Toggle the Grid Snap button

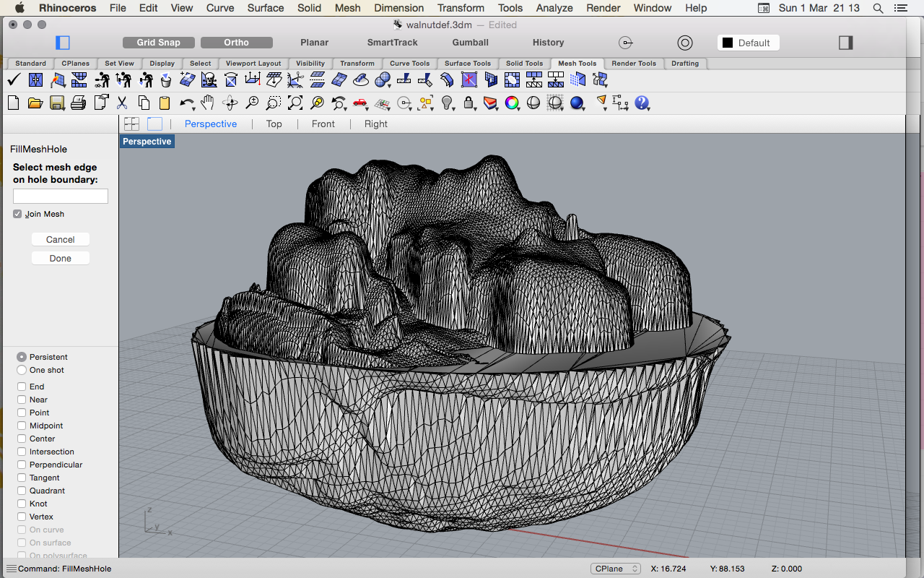pos(159,43)
